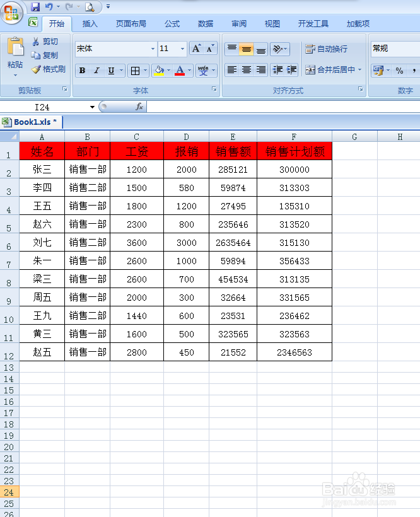
Task: Click the accounting number format icon
Action: tap(378, 70)
